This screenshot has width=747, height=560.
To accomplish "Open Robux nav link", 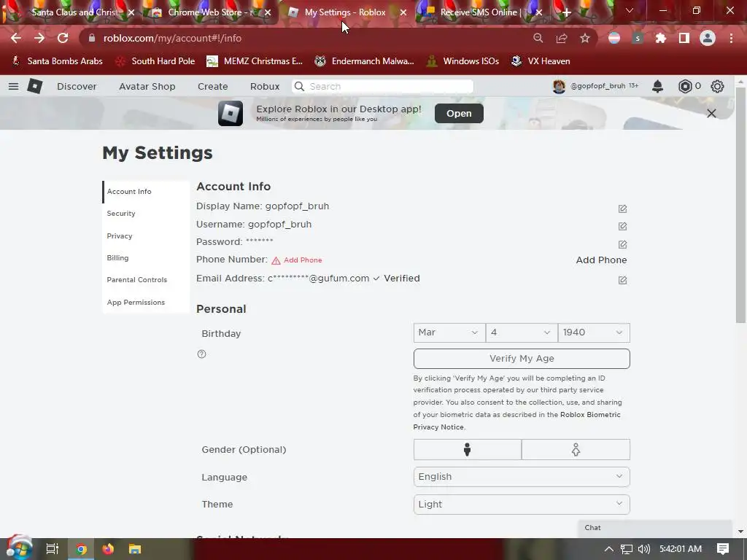I will tap(265, 86).
